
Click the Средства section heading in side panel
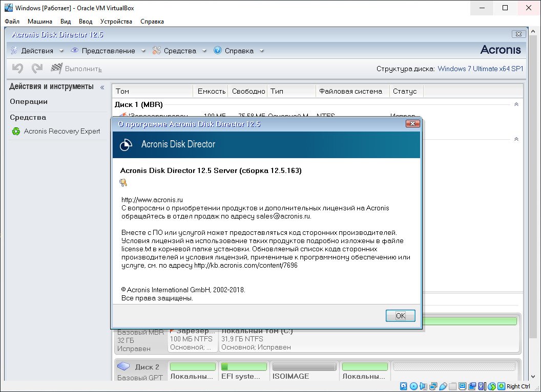click(x=28, y=117)
